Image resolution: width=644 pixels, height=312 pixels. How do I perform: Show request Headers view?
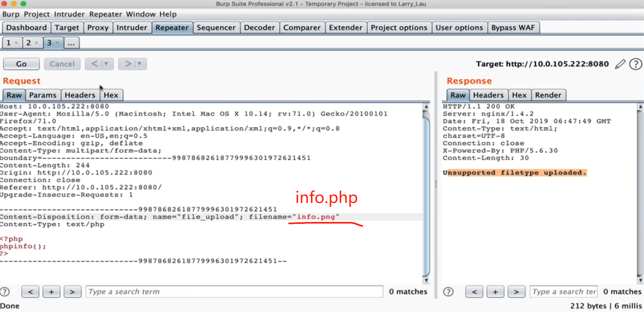[80, 95]
